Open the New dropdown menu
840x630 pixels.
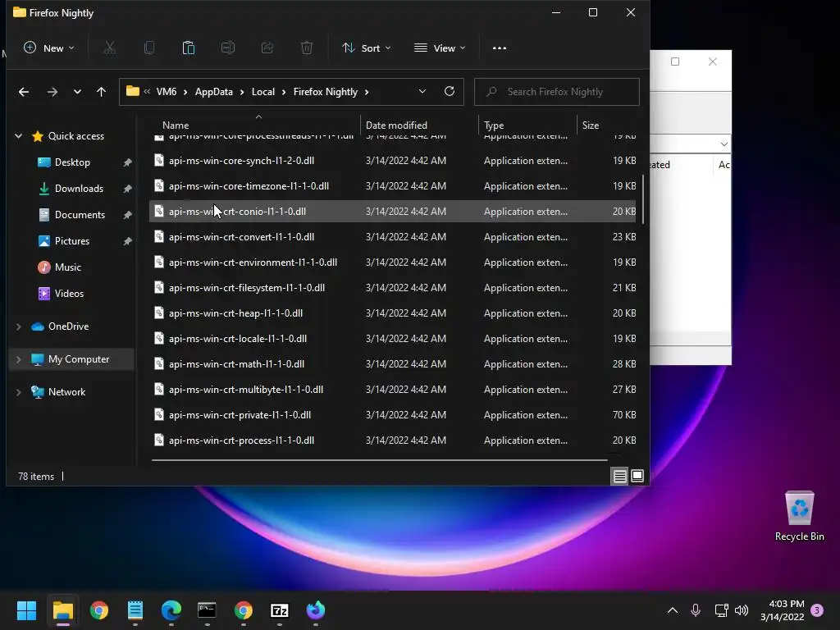tap(48, 48)
